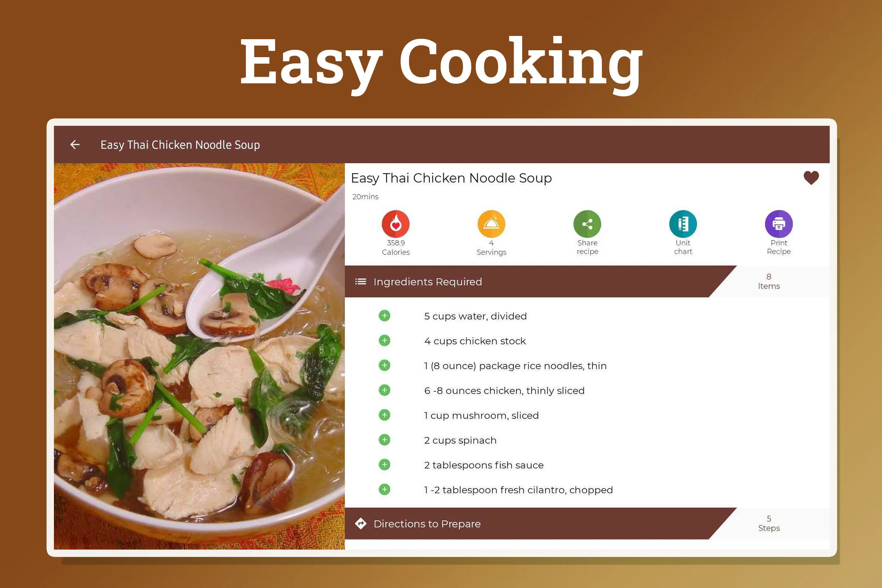Click the Directions to Prepare navigation icon

tap(361, 523)
